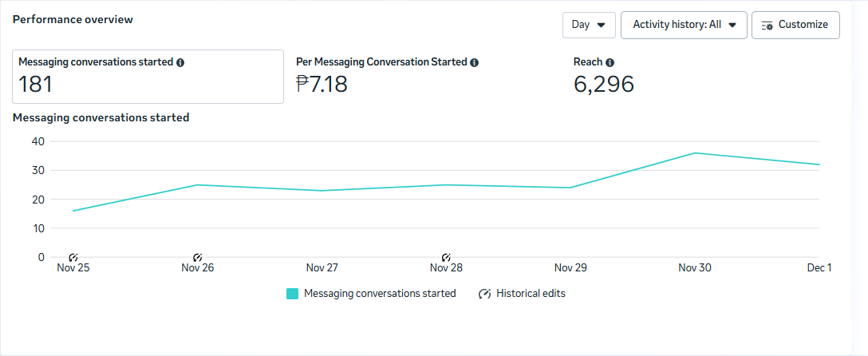Click info icon next to Per Messaging Conversation Started
Screen dimensions: 868x356
pos(474,62)
